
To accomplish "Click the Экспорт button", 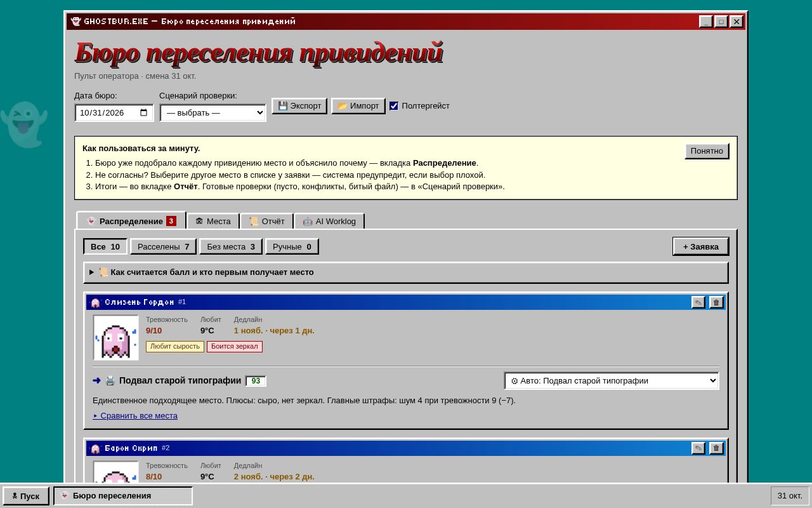I will click(299, 106).
